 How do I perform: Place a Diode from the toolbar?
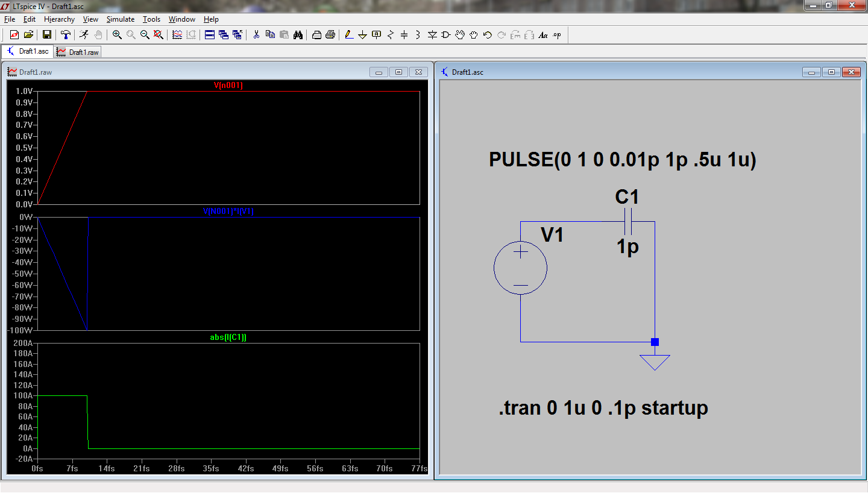coord(432,35)
